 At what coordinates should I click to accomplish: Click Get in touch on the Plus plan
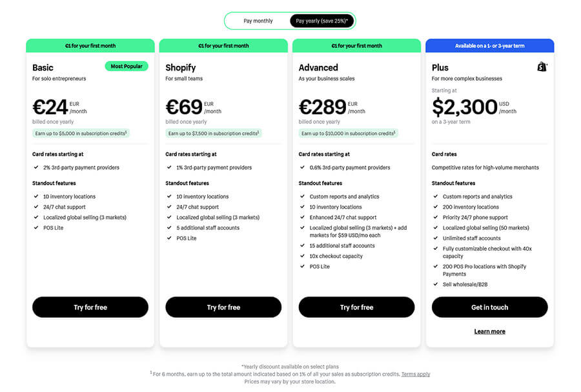tap(489, 307)
